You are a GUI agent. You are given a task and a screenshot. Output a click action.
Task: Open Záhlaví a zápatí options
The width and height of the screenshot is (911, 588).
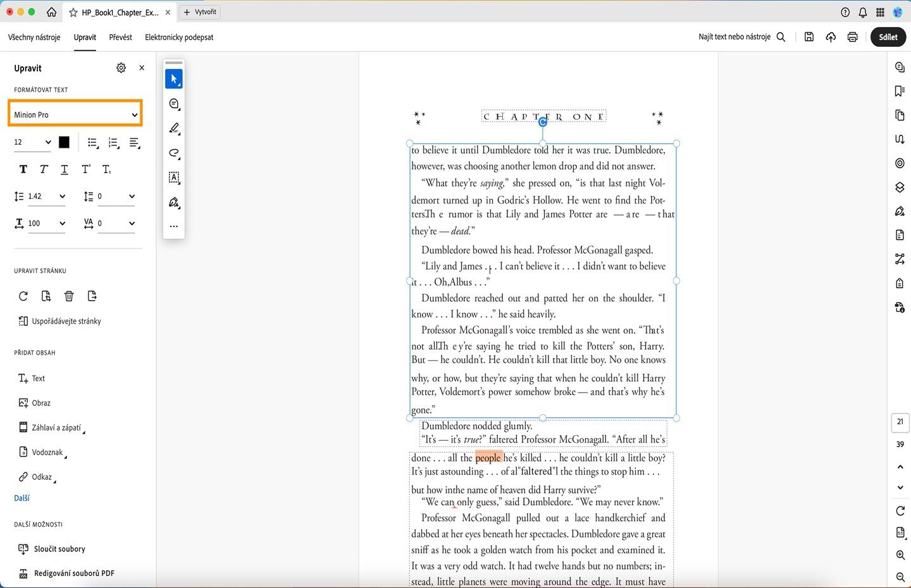51,428
